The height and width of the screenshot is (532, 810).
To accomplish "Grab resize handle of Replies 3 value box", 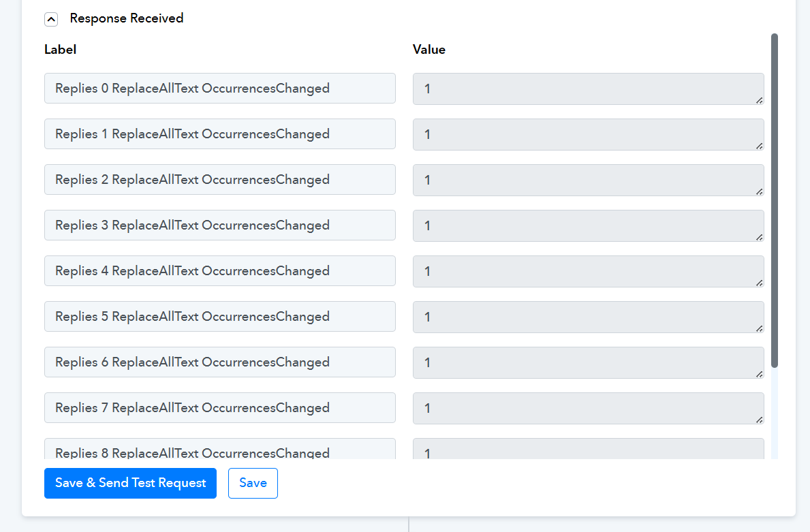I will pos(760,238).
